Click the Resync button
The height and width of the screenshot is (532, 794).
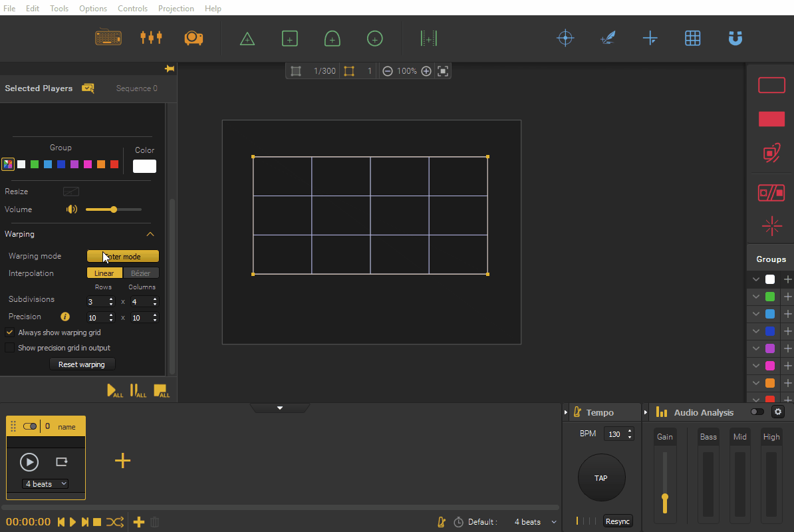coord(618,521)
